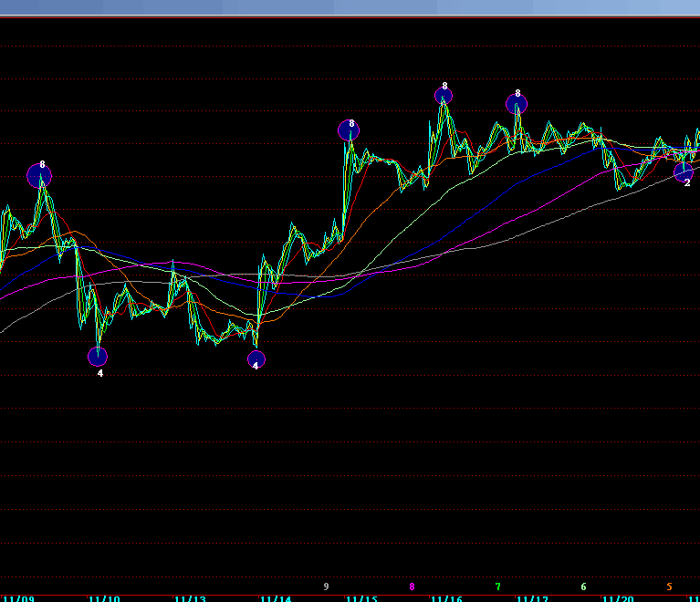Click the orange number 5 legend label
This screenshot has width=700, height=602.
[x=669, y=586]
